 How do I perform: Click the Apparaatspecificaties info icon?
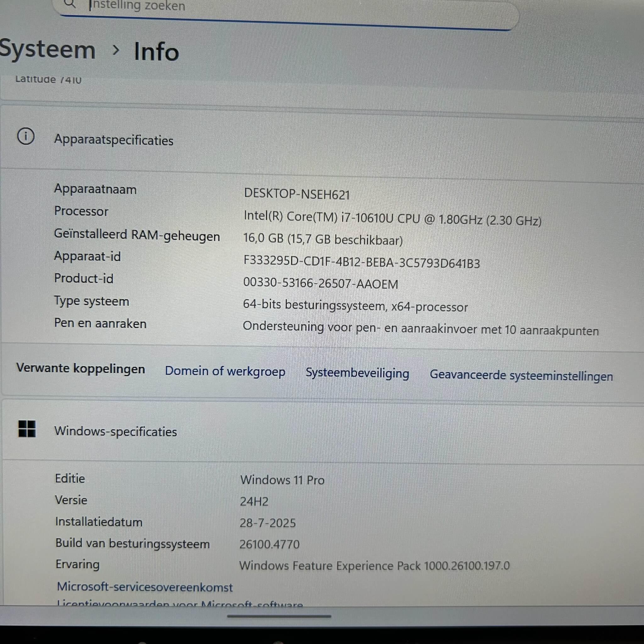point(26,136)
